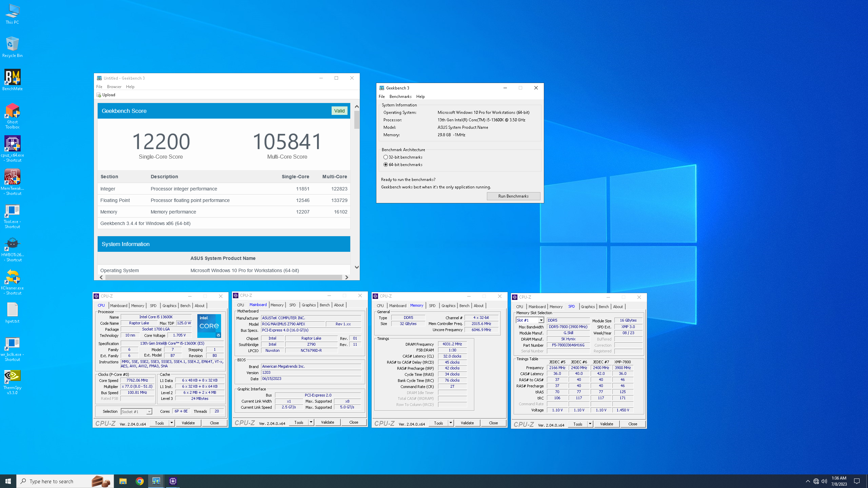The image size is (868, 488).
Task: Click horizontal scrollbar in Geekbench results
Action: [223, 277]
